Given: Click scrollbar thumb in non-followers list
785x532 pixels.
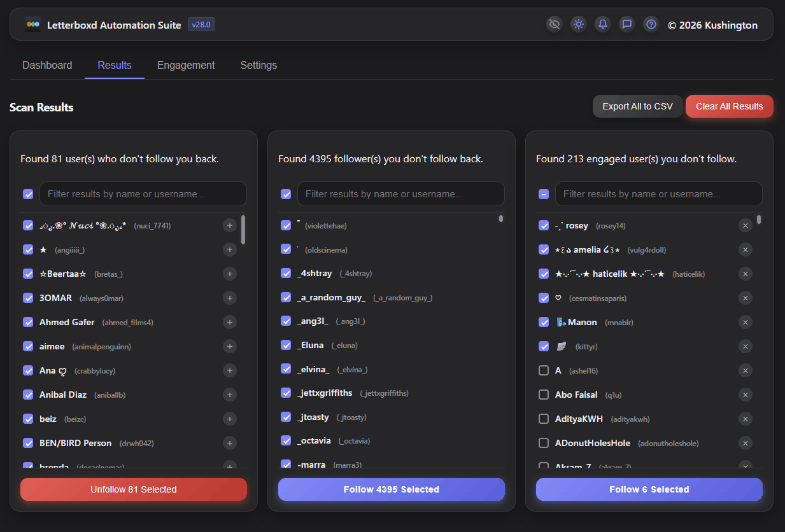Looking at the screenshot, I should point(243,230).
